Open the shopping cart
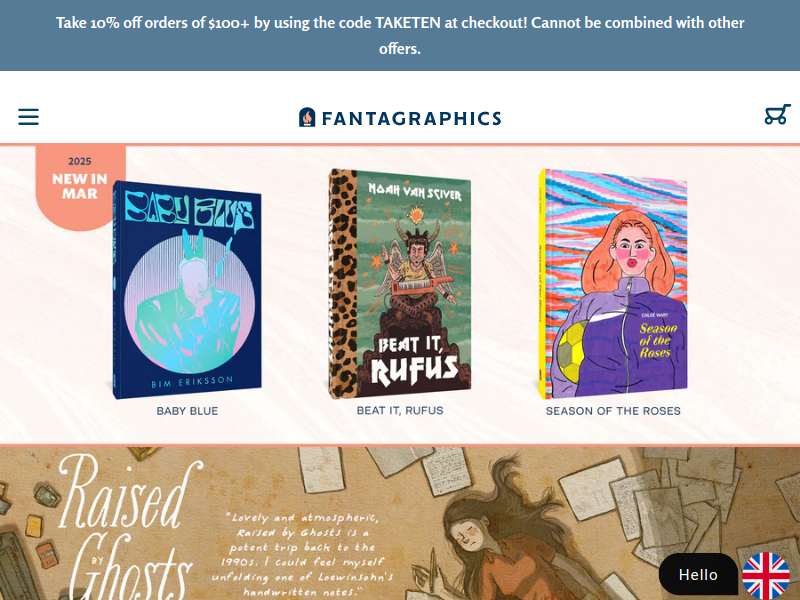The image size is (800, 600). pyautogui.click(x=777, y=114)
